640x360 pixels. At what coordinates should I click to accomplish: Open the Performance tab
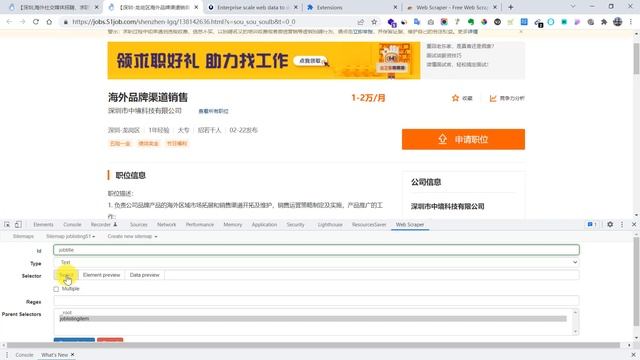point(200,224)
